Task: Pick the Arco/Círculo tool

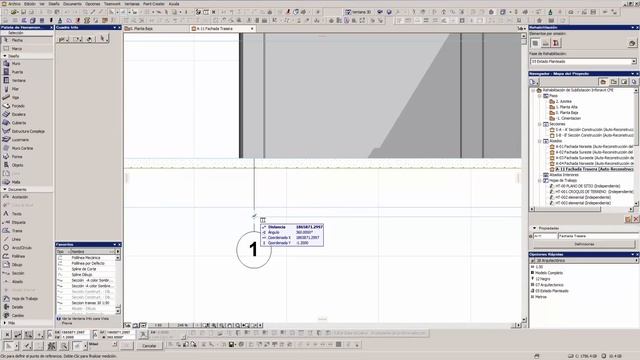Action: click(x=27, y=248)
